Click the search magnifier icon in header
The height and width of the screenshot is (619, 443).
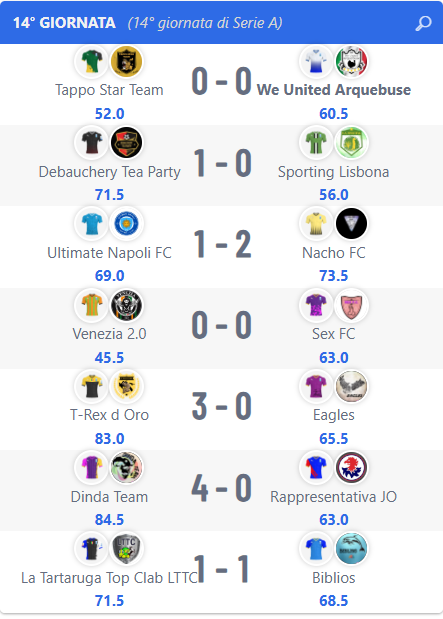(x=423, y=23)
